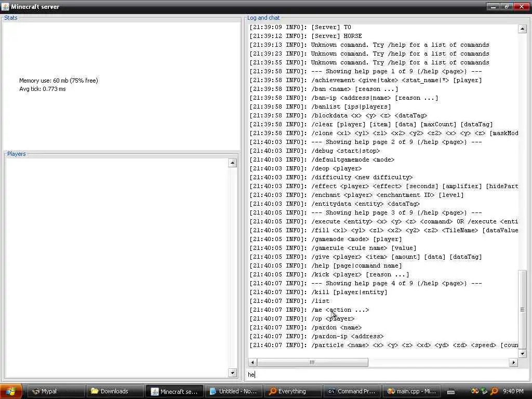Click the log horizontal scrollbar thumb
532x399 pixels.
[312, 362]
